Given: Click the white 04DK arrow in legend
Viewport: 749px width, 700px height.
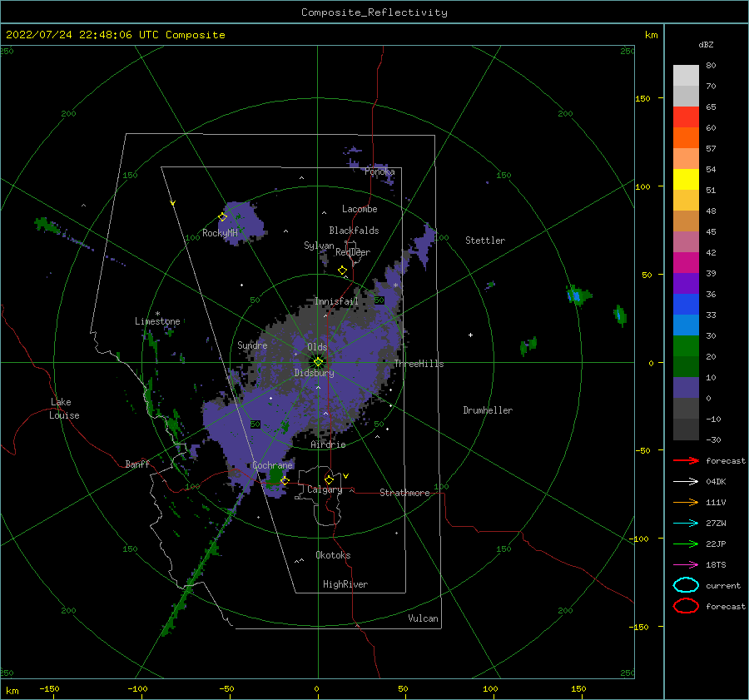Looking at the screenshot, I should [x=686, y=481].
